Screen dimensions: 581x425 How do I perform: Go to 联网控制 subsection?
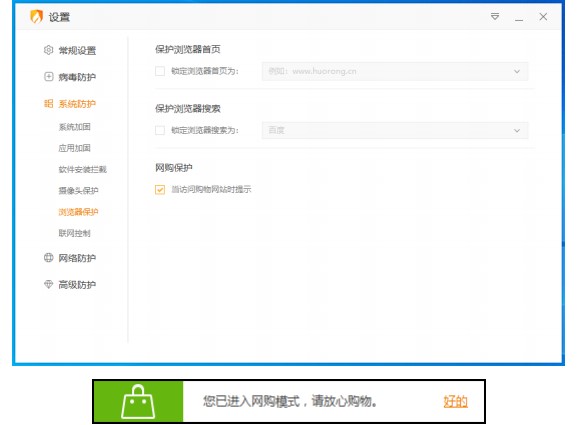click(74, 233)
